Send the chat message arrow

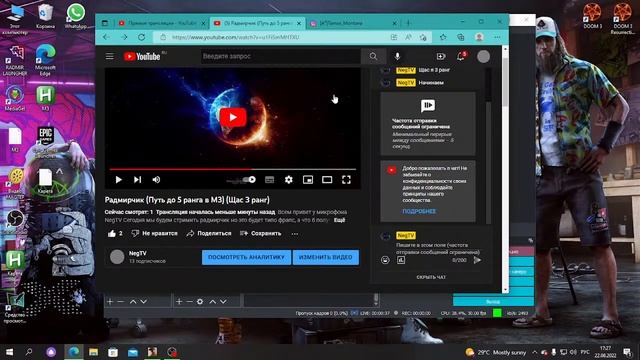pos(477,260)
